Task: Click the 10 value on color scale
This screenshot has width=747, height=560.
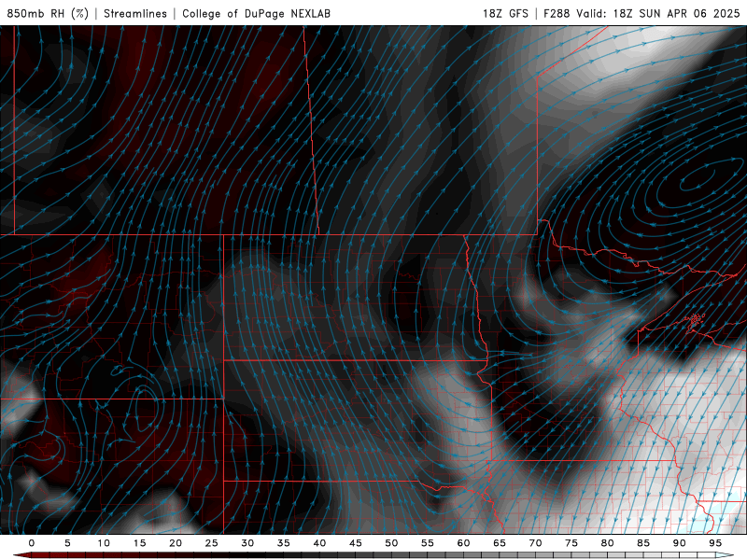Action: coord(104,543)
